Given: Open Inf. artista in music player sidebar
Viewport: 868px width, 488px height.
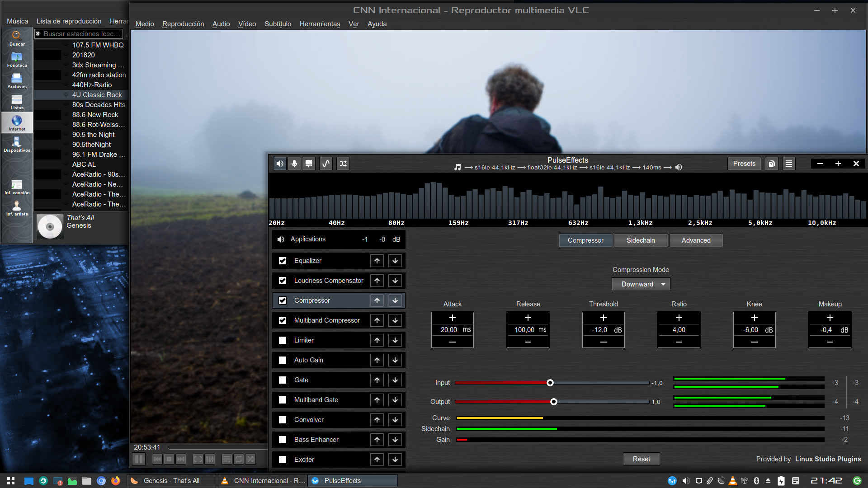Looking at the screenshot, I should (x=17, y=208).
